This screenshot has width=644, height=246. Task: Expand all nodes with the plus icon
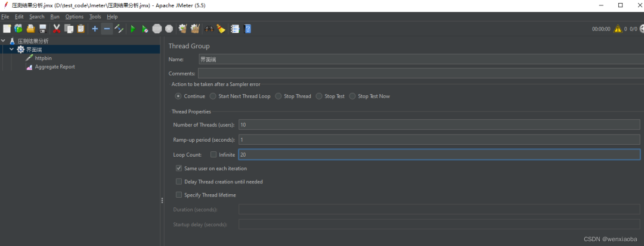(95, 29)
